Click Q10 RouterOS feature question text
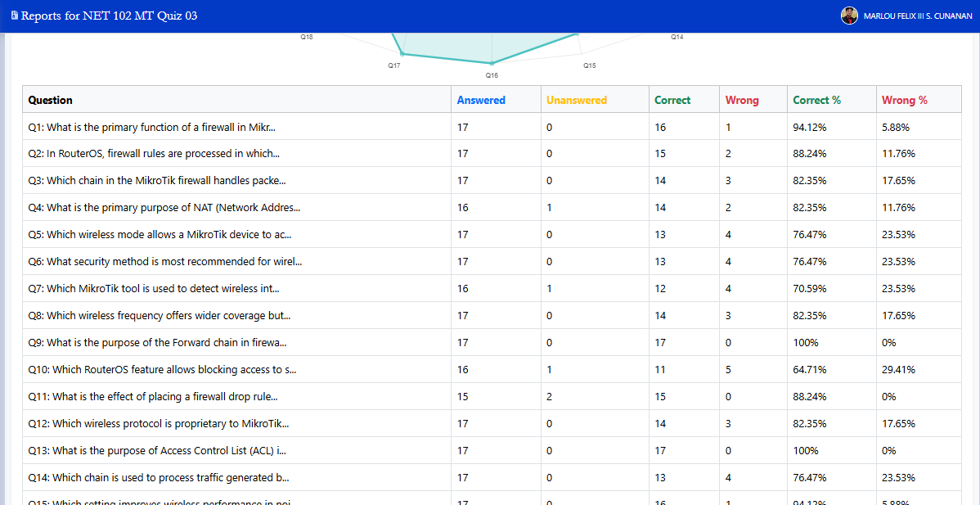 tap(162, 370)
